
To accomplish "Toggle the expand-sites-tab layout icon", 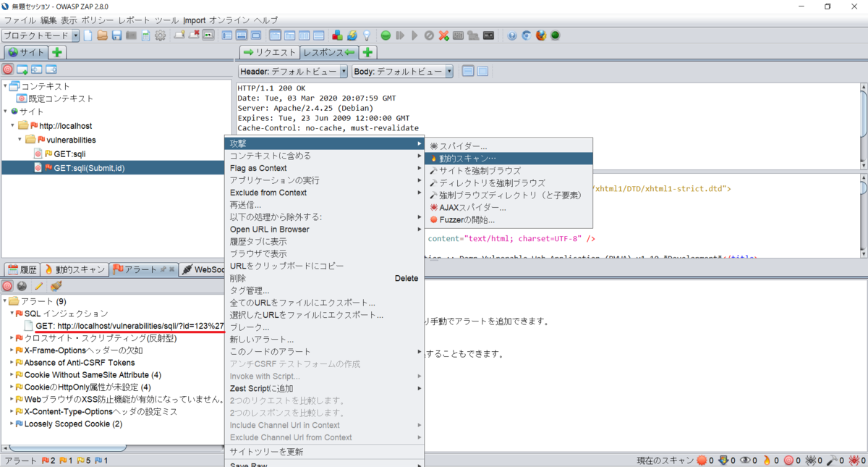I will (226, 35).
